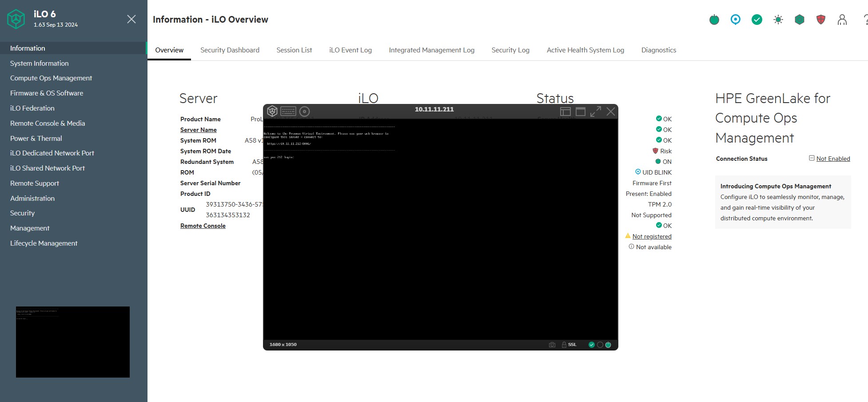Click the 1680 x 1050 resolution label

[283, 345]
